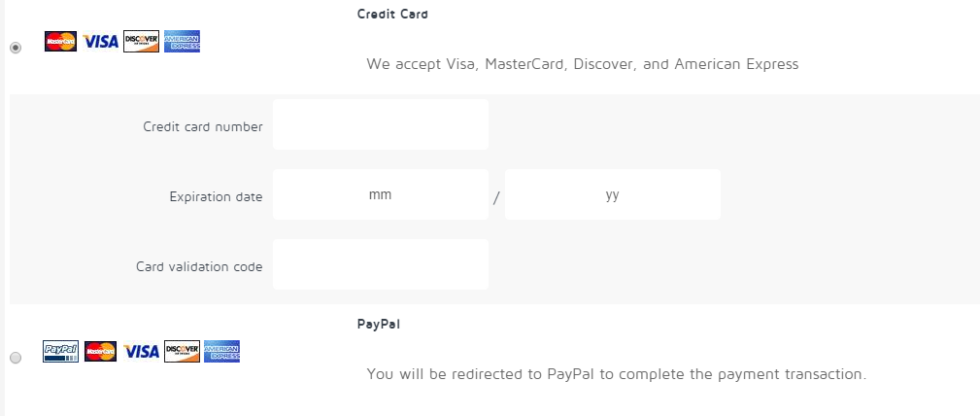Click the Card validation code label
Viewport: 980px width, 416px height.
click(x=199, y=266)
